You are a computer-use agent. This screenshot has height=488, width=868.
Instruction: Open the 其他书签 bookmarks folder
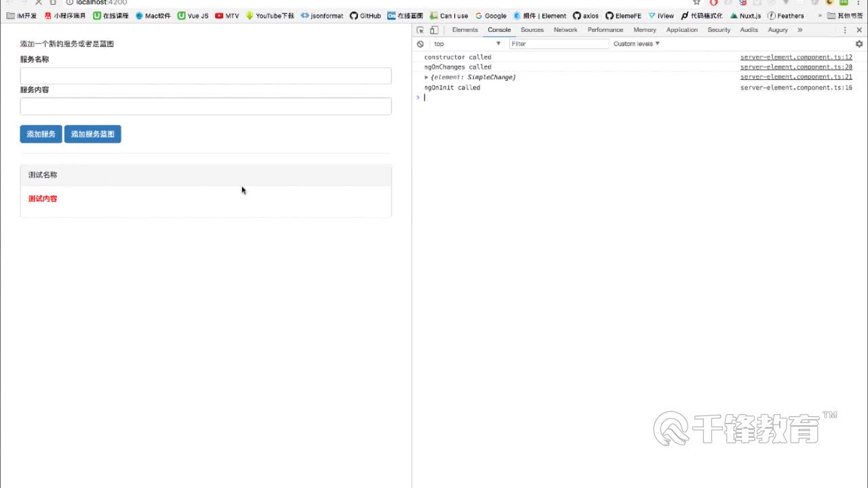[845, 16]
